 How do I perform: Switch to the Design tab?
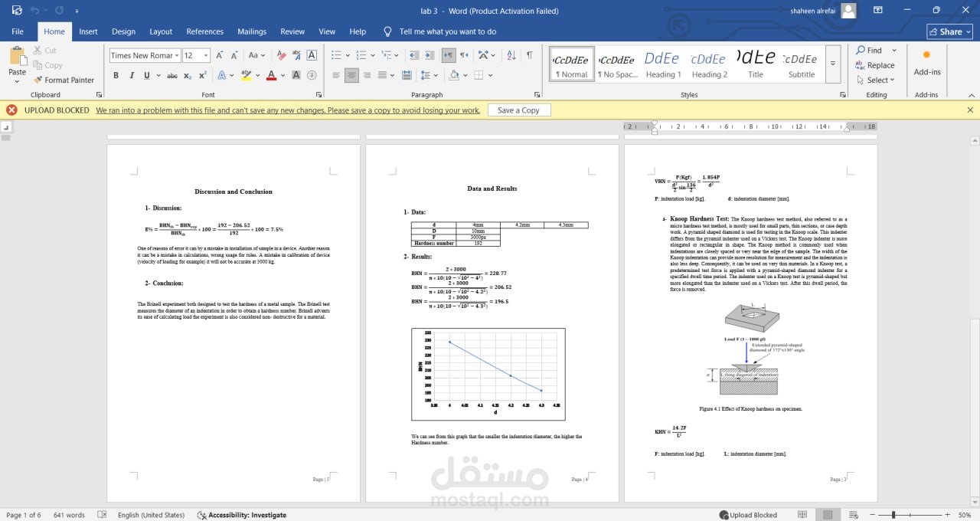[123, 31]
